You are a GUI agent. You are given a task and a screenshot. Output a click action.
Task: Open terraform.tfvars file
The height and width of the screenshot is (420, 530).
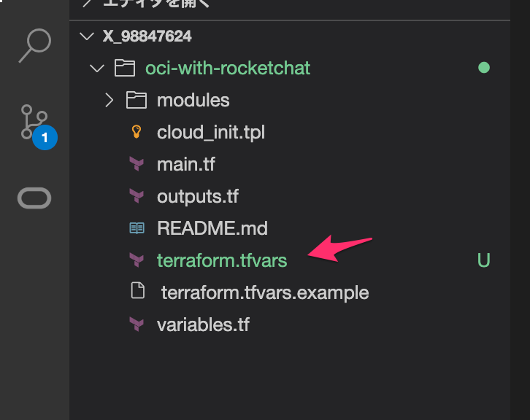(222, 260)
